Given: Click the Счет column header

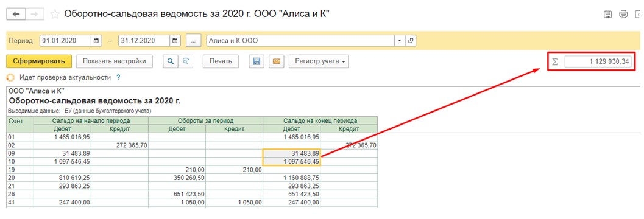Looking at the screenshot, I should pyautogui.click(x=21, y=125).
